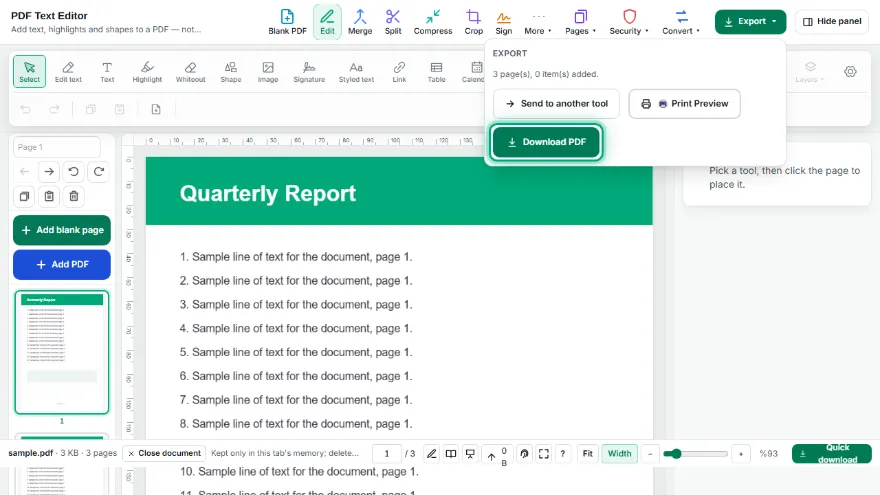Open the settings gear icon
This screenshot has width=880, height=495.
pyautogui.click(x=850, y=72)
